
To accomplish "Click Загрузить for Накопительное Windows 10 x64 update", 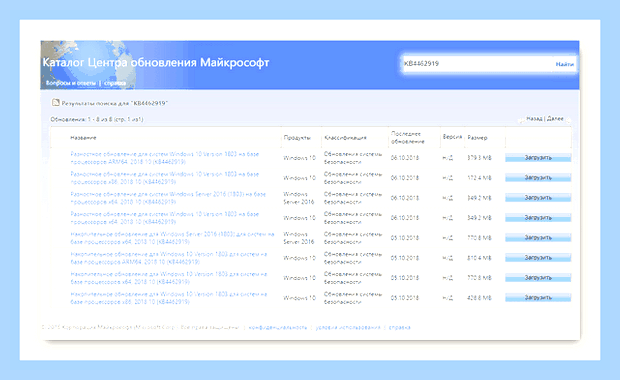I will 538,278.
